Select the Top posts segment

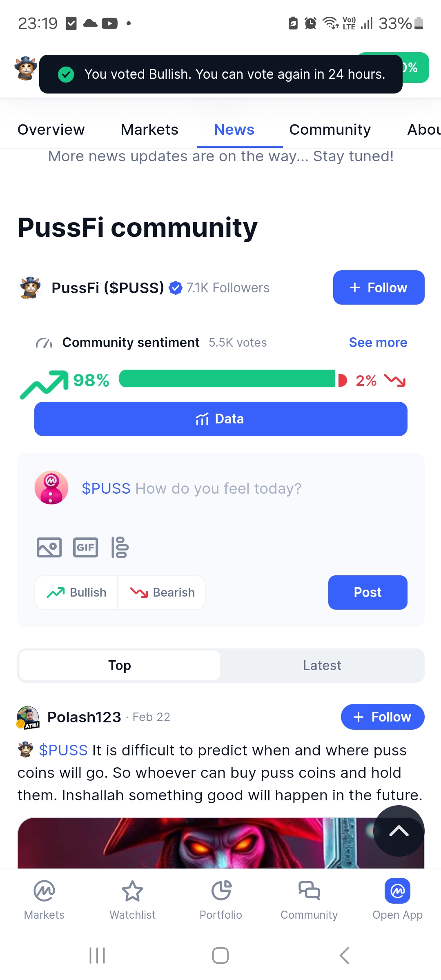pyautogui.click(x=120, y=666)
